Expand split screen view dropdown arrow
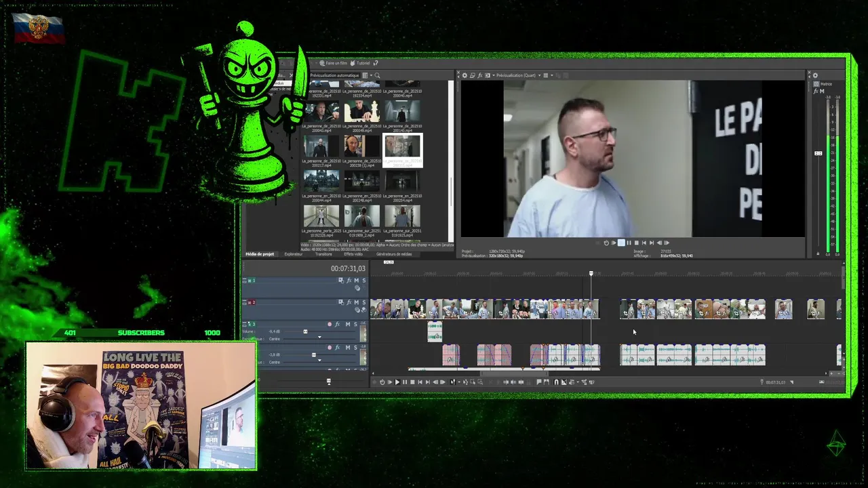The image size is (868, 488). tap(494, 75)
